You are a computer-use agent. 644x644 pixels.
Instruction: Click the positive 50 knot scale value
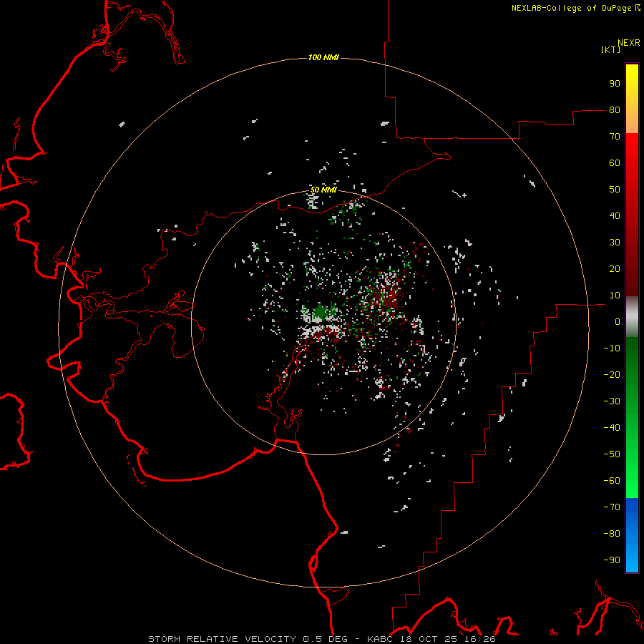[x=615, y=190]
